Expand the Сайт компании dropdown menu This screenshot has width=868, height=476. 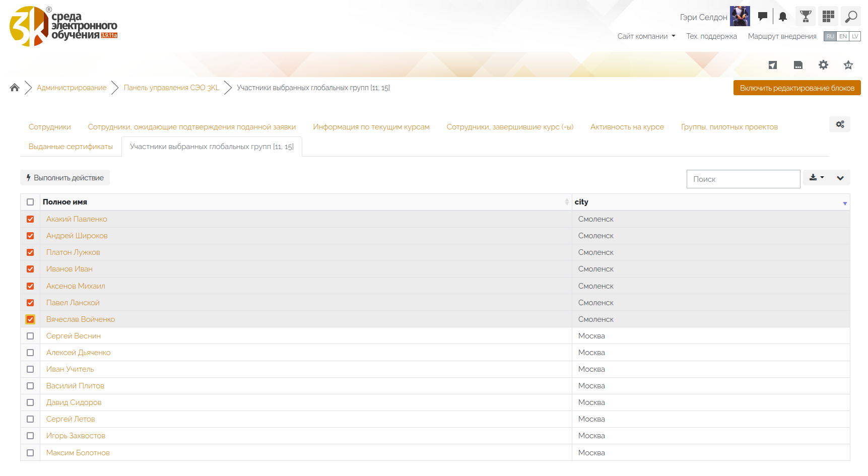coord(646,36)
